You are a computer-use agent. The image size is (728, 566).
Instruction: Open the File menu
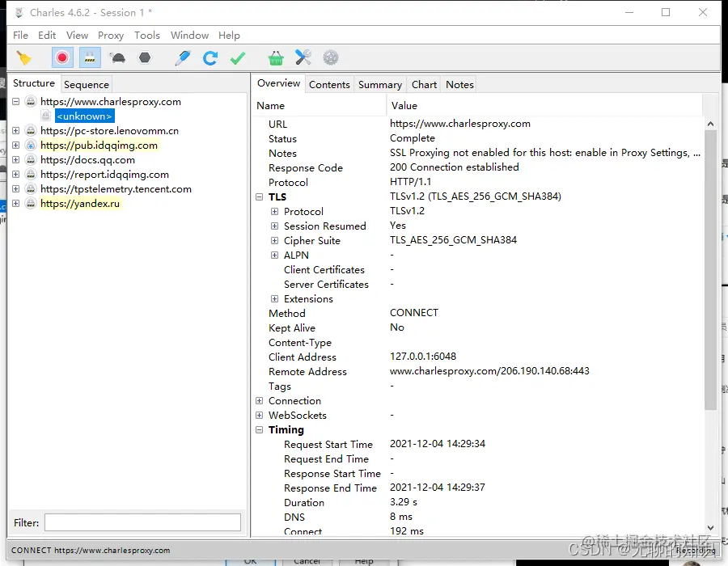(20, 36)
